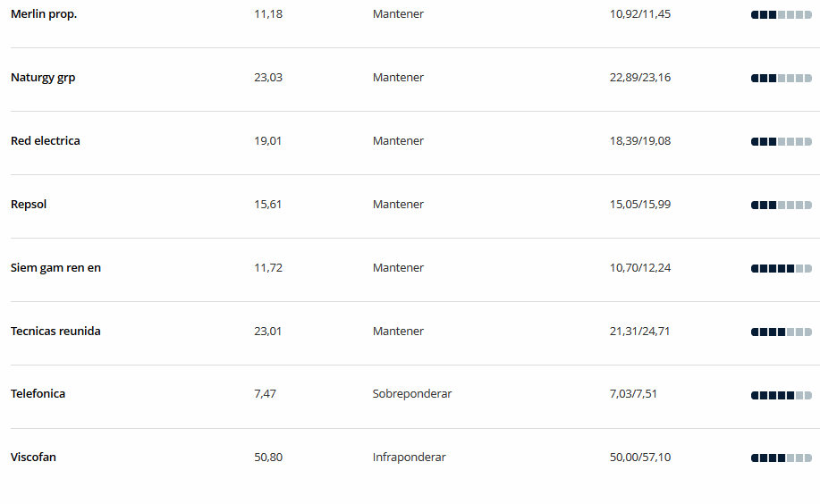This screenshot has height=504, width=820.
Task: Click the Tecnicas reunida rating bar indicator
Action: pos(782,332)
